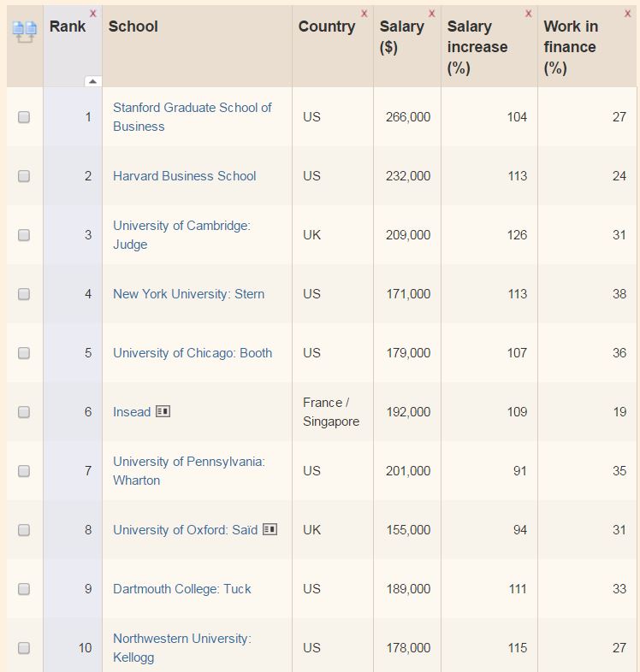Click the 192,000 salary value

408,412
